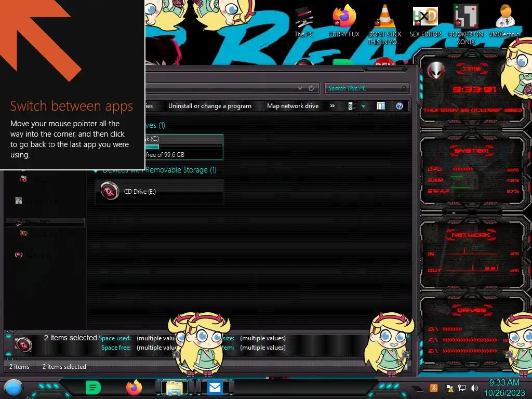Launch the FURRY FUX Firefox desktop shortcut

344,21
